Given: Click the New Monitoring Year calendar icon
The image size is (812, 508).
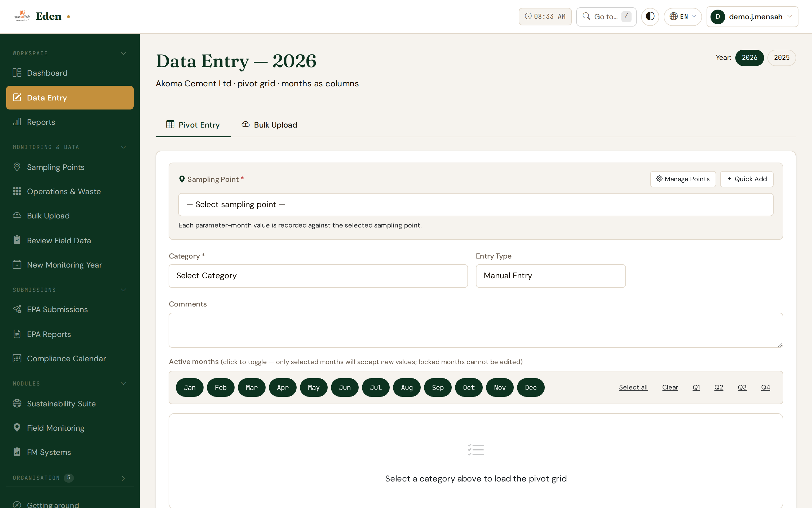Looking at the screenshot, I should tap(17, 264).
